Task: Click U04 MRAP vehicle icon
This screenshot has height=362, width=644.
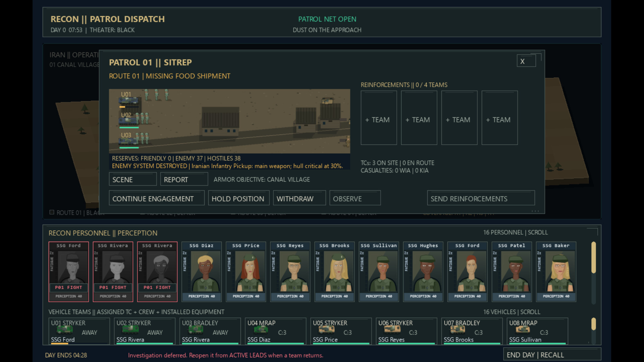Action: coord(261,330)
